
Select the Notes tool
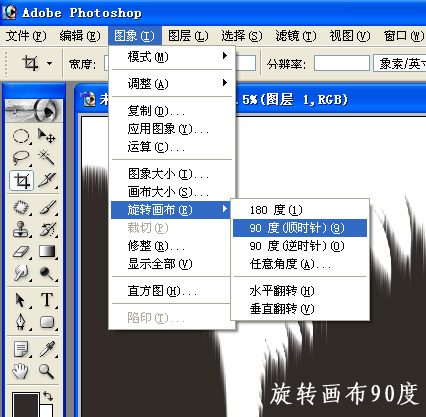click(21, 349)
